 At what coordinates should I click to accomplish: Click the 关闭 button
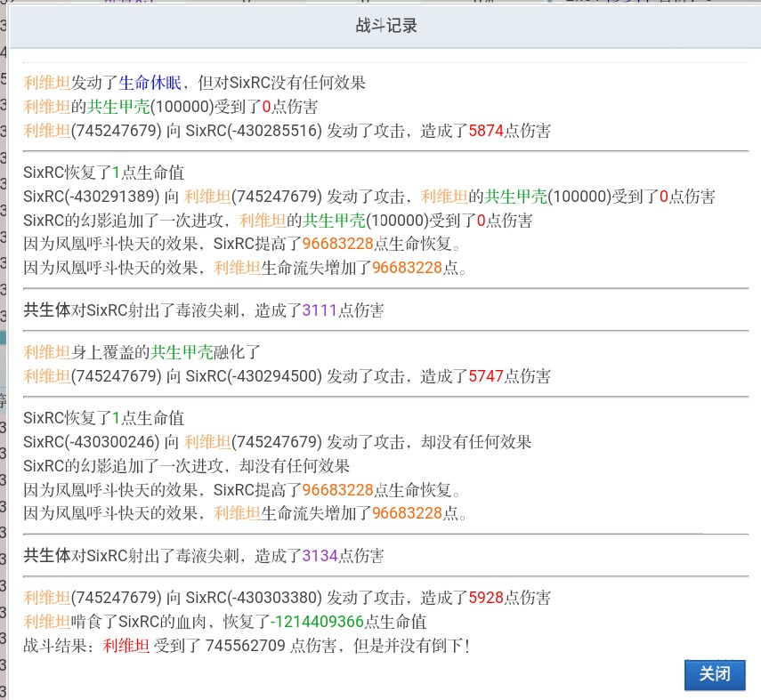click(x=715, y=674)
